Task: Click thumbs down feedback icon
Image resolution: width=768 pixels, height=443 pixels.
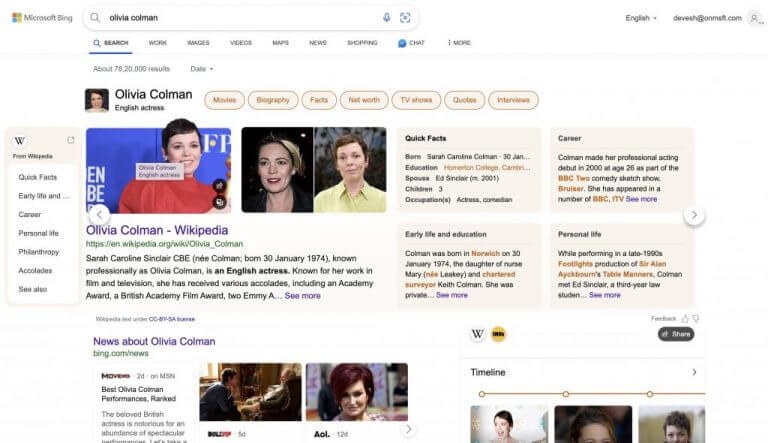Action: point(696,319)
